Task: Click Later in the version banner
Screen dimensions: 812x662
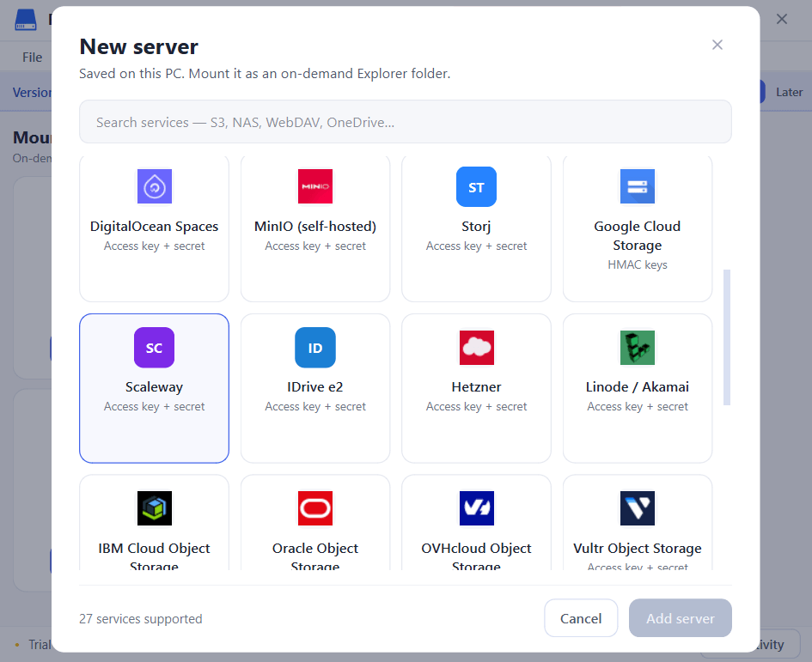Action: 789,92
